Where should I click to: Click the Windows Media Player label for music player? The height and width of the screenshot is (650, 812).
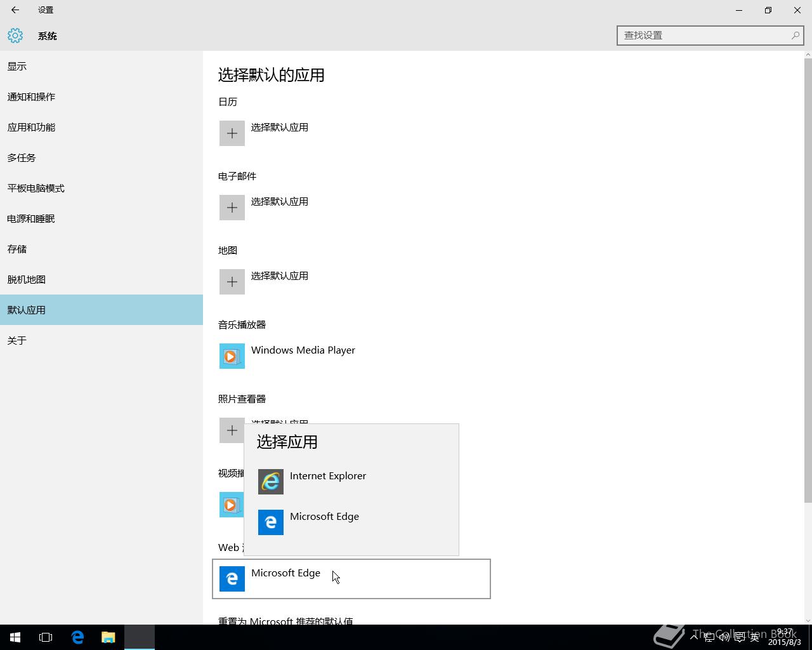coord(303,350)
